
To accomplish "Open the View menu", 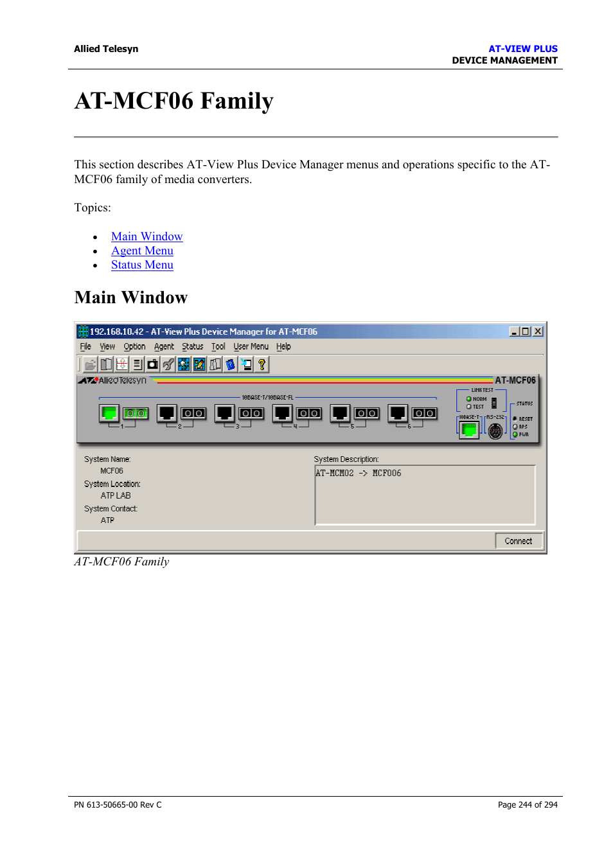I will coord(107,346).
